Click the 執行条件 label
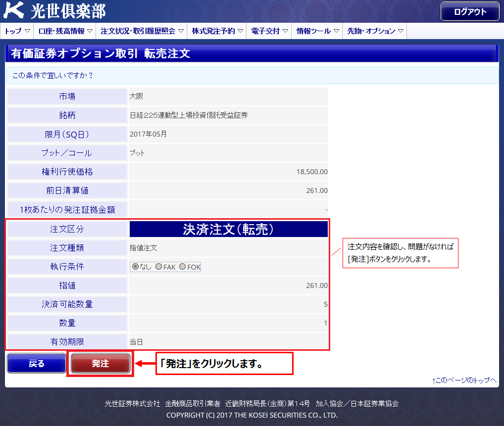504x426 pixels. (x=67, y=267)
